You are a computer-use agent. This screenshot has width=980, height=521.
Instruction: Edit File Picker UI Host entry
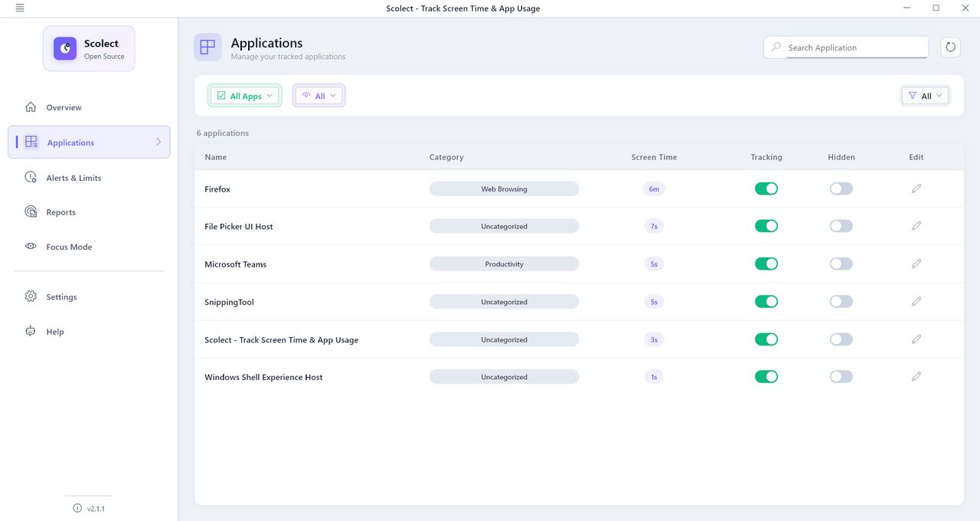(916, 226)
